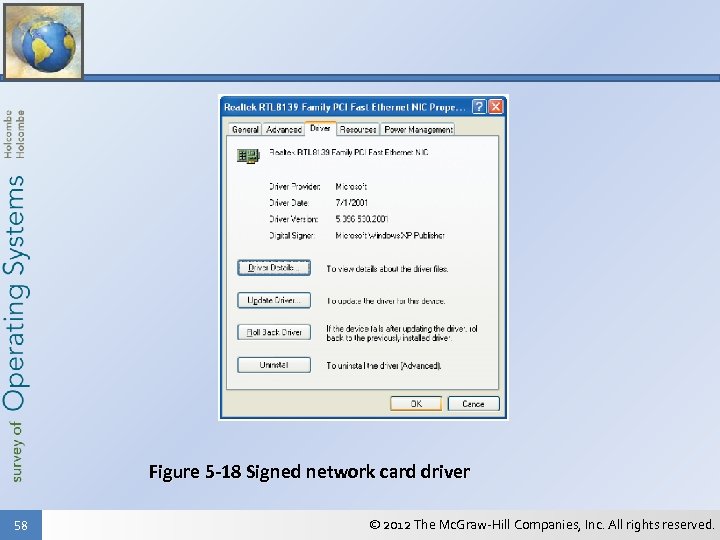Click the Uninstall button
Screen dimensions: 720x540
[274, 365]
